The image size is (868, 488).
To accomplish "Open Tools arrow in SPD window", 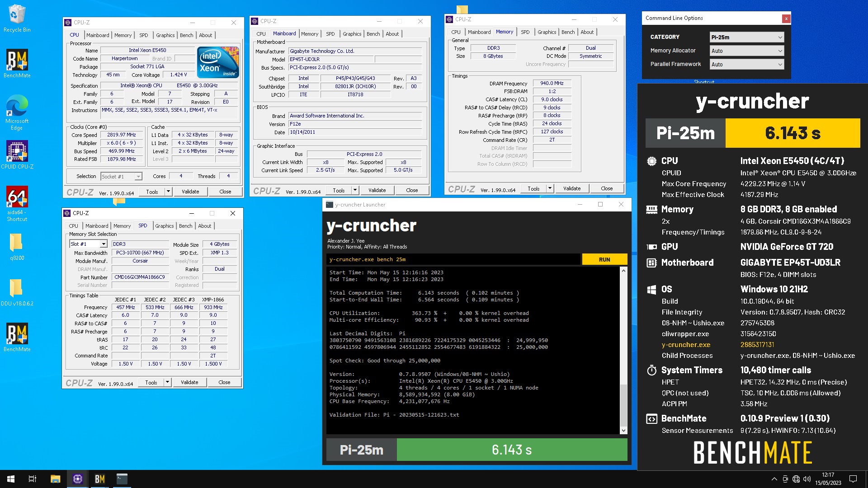I will click(167, 382).
